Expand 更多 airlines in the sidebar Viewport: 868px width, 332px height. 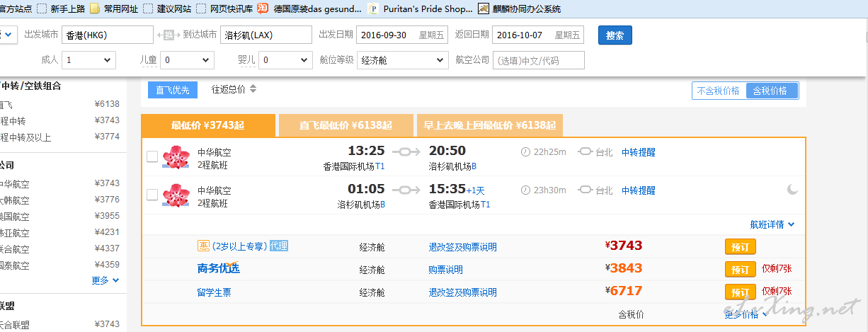105,280
